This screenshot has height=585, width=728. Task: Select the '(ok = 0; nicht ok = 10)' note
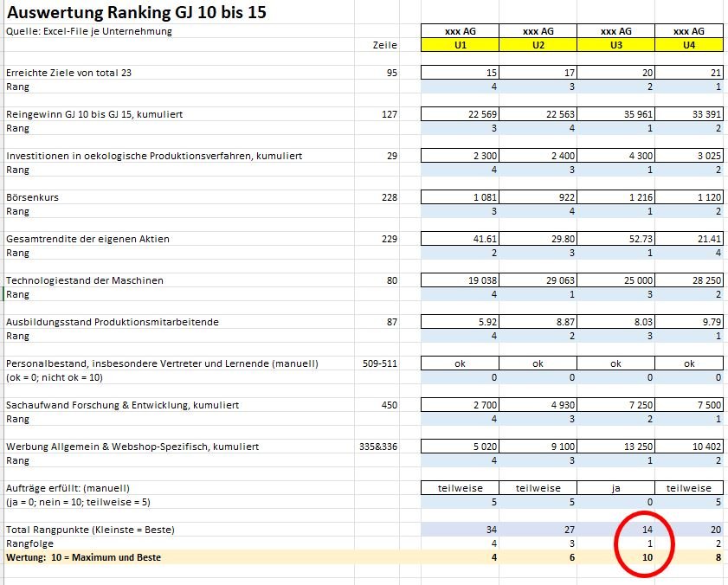click(55, 377)
